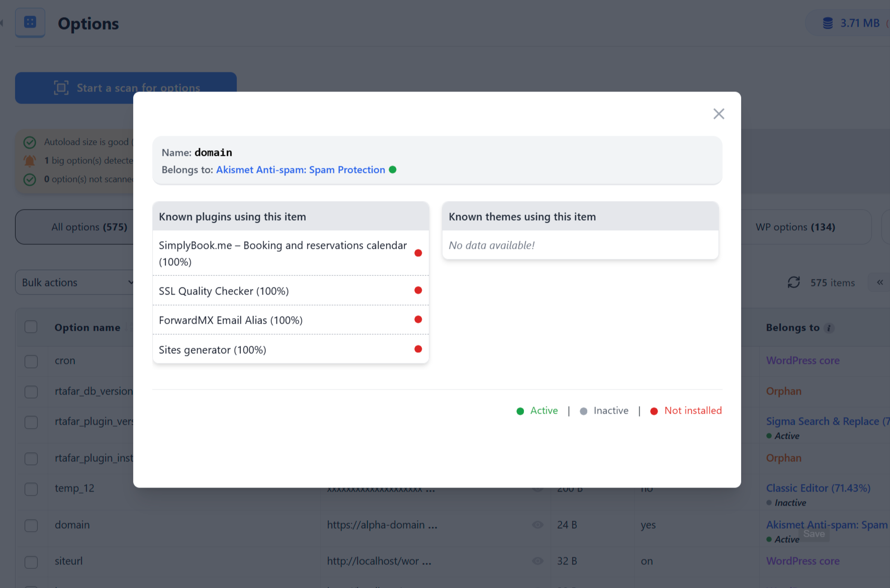Click the scan frame icon on the blue button
The width and height of the screenshot is (890, 588).
61,87
